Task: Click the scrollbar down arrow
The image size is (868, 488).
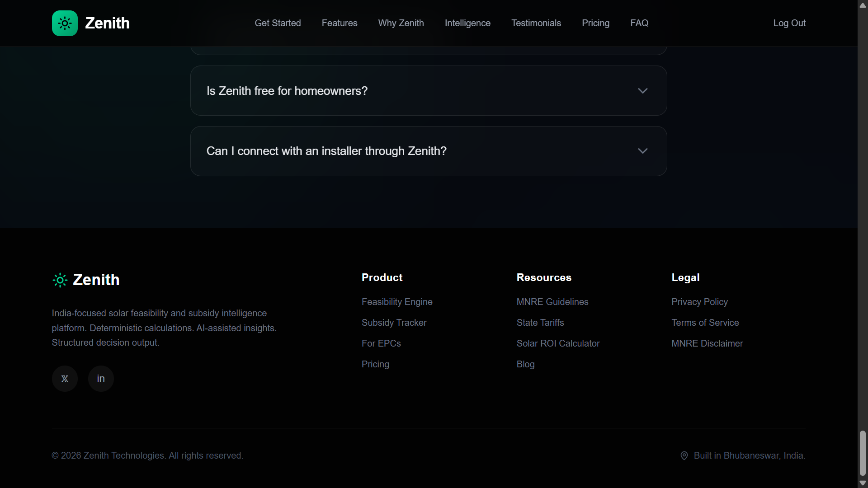Action: tap(863, 483)
